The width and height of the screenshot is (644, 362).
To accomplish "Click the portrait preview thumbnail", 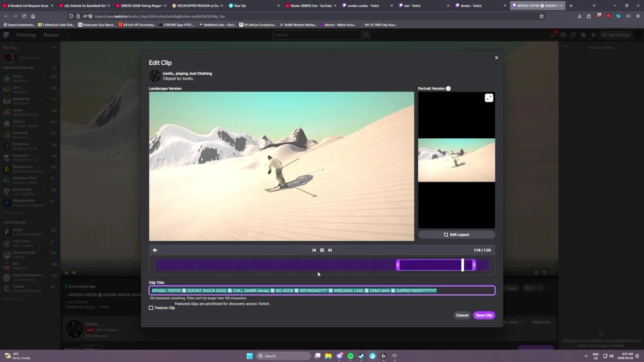I will tap(456, 160).
